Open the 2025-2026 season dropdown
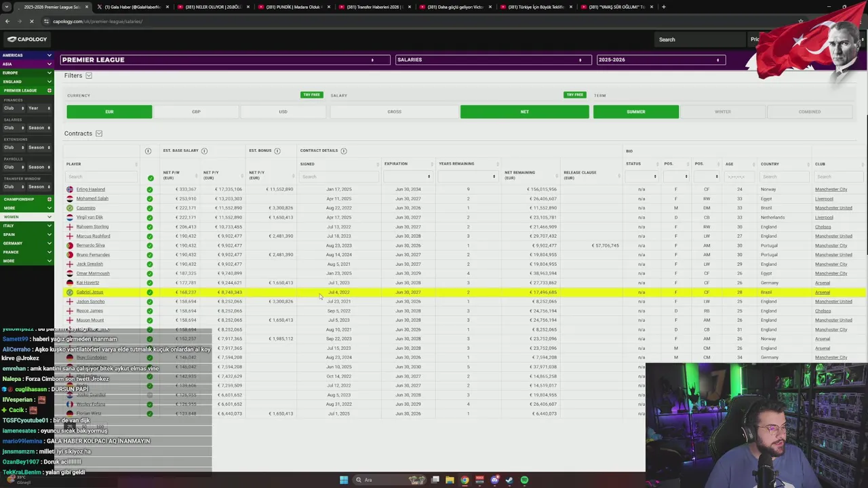The image size is (868, 488). pos(660,60)
